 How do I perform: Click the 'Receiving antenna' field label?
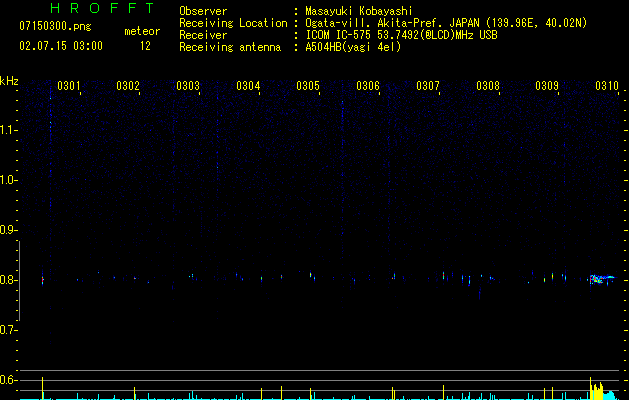pos(230,47)
